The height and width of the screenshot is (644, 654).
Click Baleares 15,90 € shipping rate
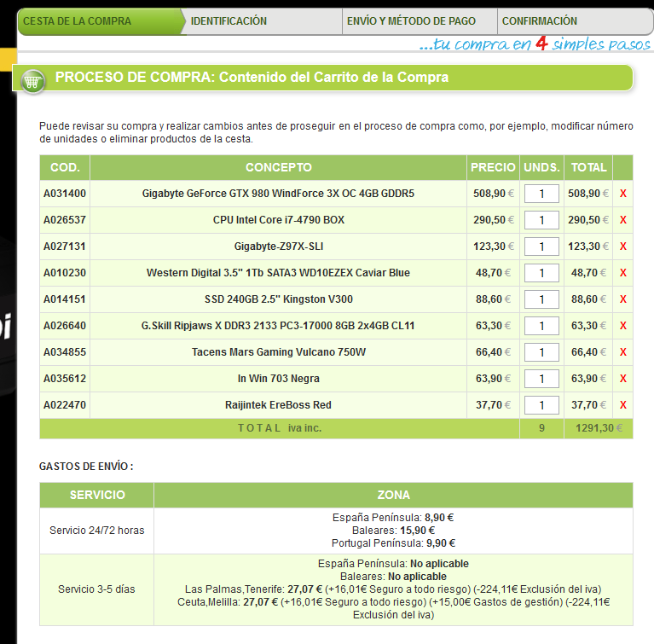click(393, 531)
